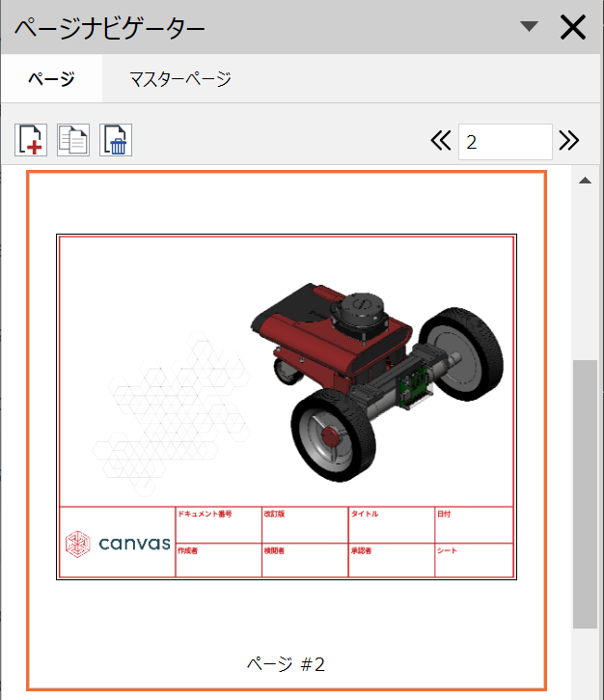This screenshot has height=700, width=604.
Task: Go to the next page via double right chevron
Action: pos(568,141)
